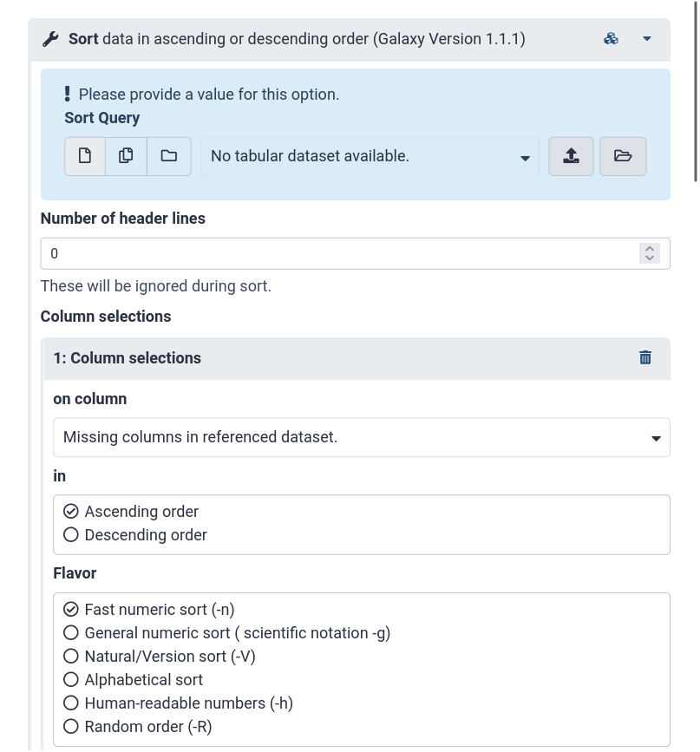700x752 pixels.
Task: Click the Sort tool title link
Action: point(83,38)
